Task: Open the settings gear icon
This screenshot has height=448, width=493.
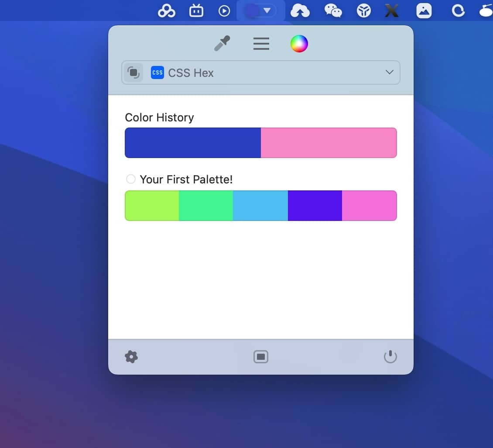Action: [x=131, y=357]
